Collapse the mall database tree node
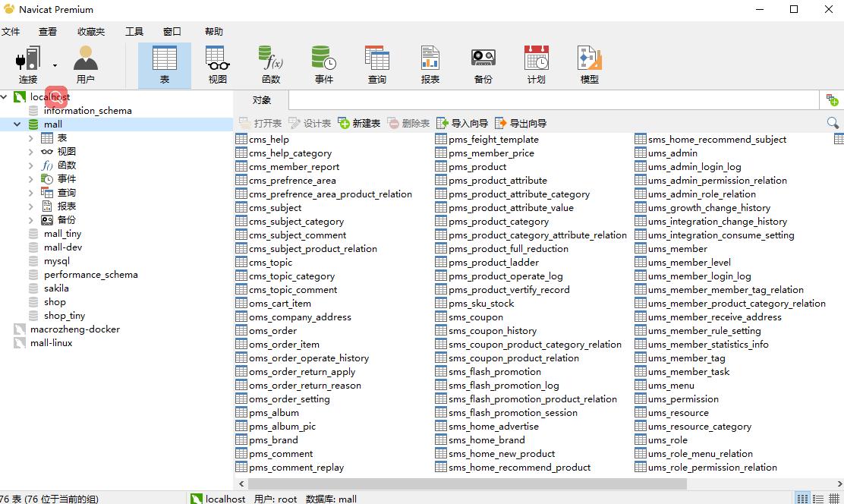Image resolution: width=844 pixels, height=504 pixels. pos(17,124)
